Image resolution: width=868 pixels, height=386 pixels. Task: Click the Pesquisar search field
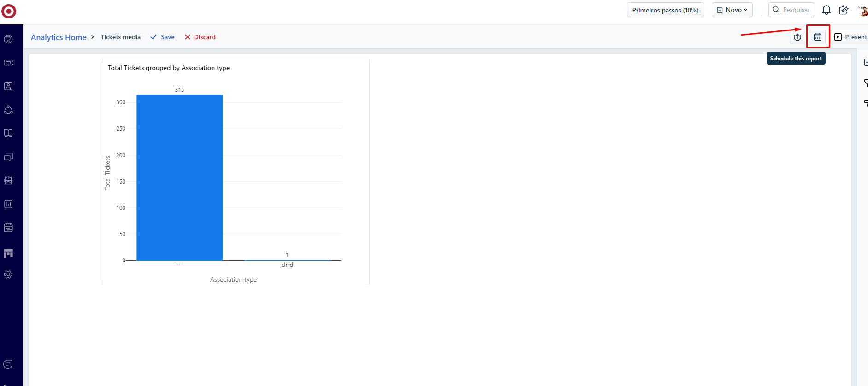791,10
